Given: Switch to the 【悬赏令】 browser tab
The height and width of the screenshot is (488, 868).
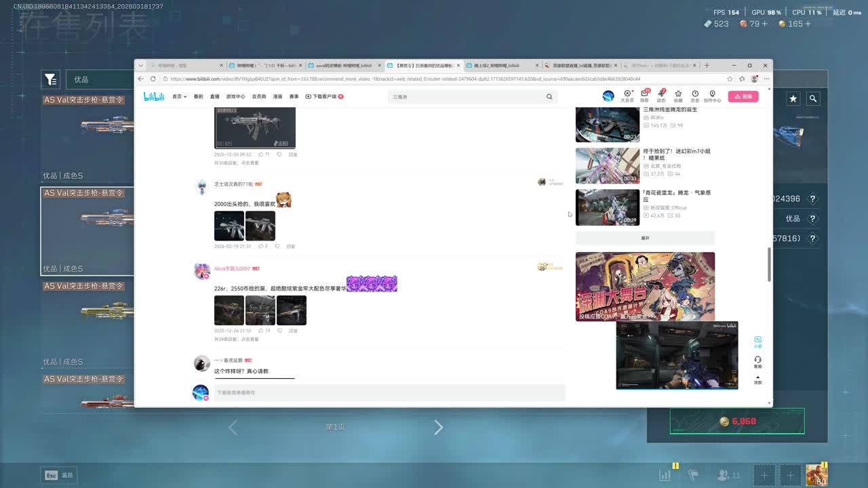Looking at the screenshot, I should point(424,66).
